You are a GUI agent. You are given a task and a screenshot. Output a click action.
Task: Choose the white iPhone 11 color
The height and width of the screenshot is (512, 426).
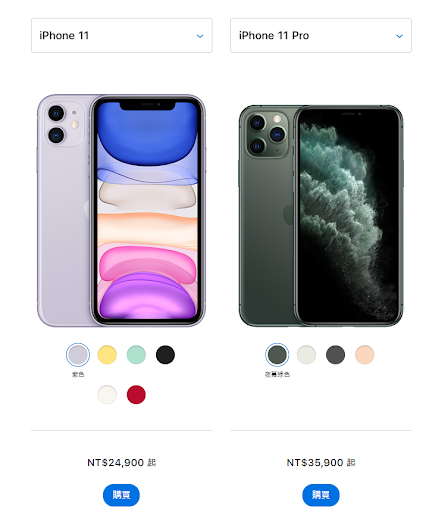[107, 395]
